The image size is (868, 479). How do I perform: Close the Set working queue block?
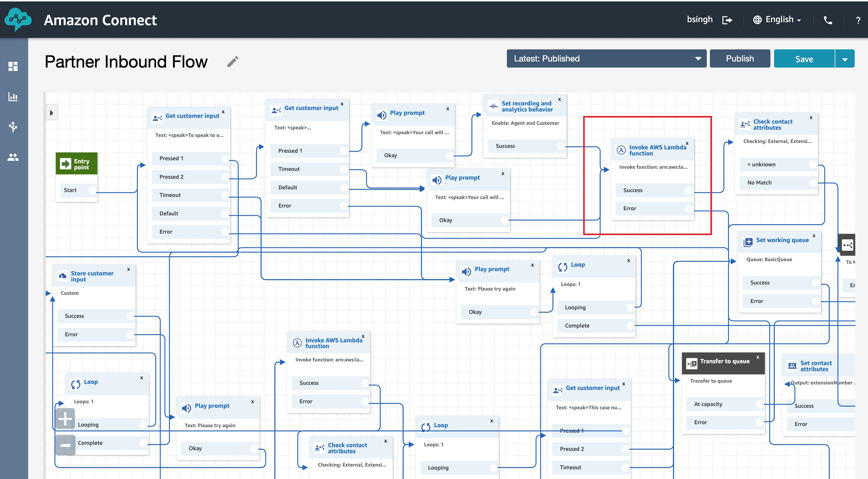(x=814, y=235)
